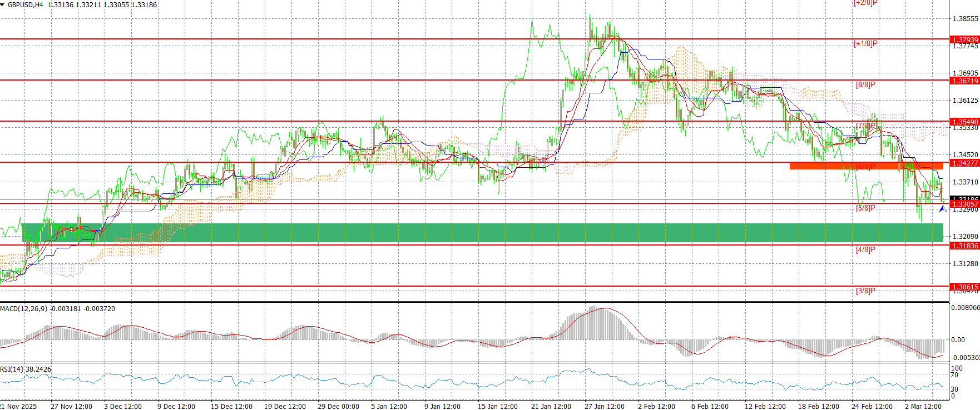Click the 9 Dec 12:00 time label
The width and height of the screenshot is (980, 410).
pos(176,406)
